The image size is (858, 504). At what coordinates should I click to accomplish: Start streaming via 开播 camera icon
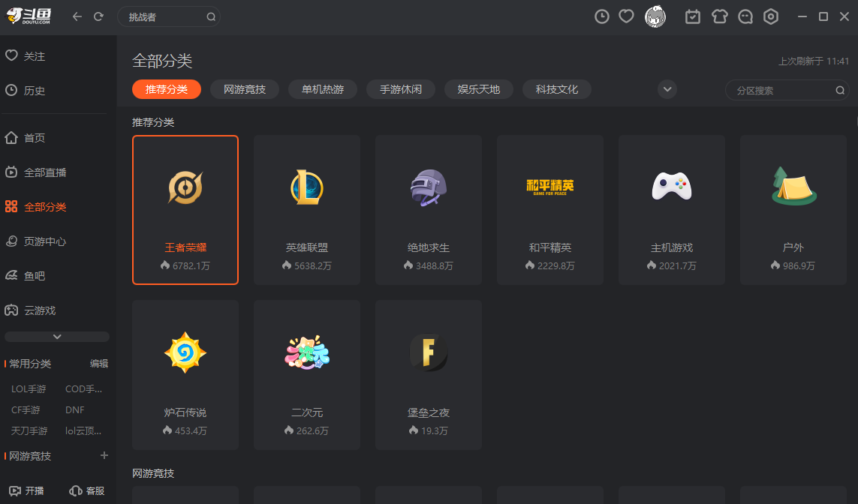(27, 490)
